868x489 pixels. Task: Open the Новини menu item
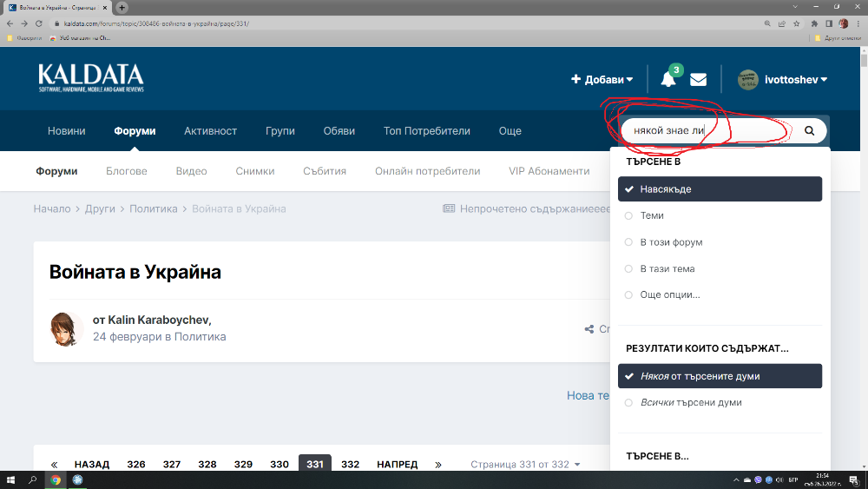67,130
